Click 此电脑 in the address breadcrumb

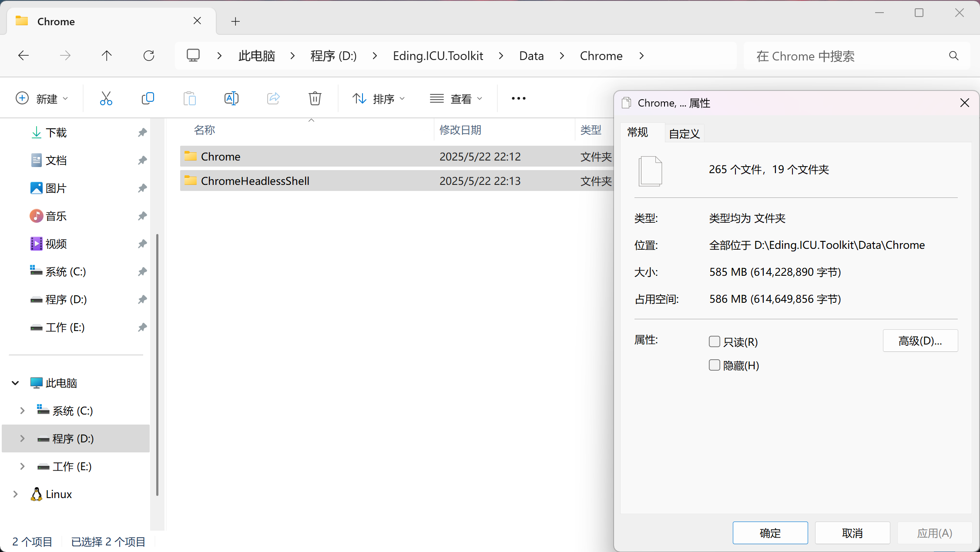pos(257,56)
